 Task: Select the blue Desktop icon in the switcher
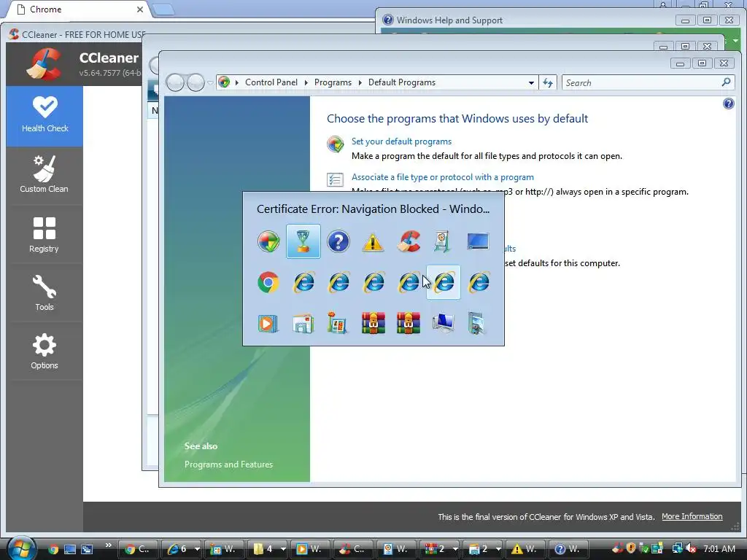pos(479,241)
